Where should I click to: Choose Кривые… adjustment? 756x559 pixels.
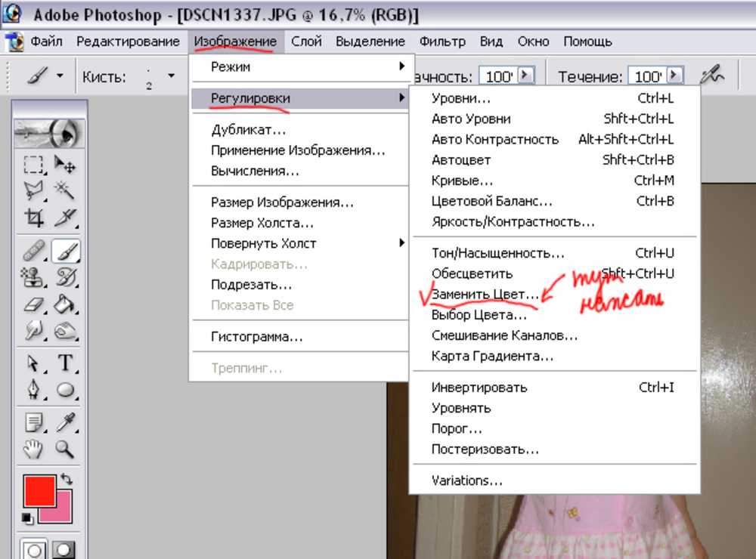554,181
